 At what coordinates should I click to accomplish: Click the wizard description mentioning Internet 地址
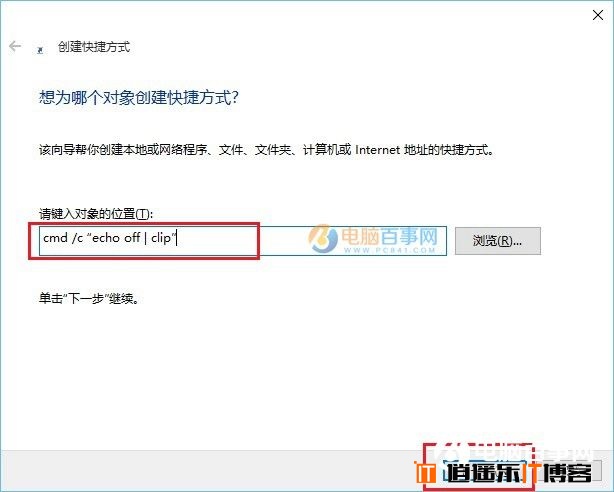[266, 150]
